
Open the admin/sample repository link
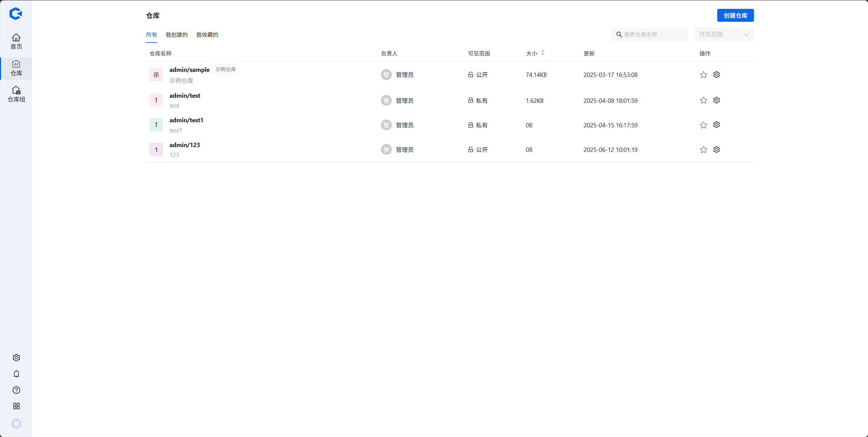coord(189,70)
